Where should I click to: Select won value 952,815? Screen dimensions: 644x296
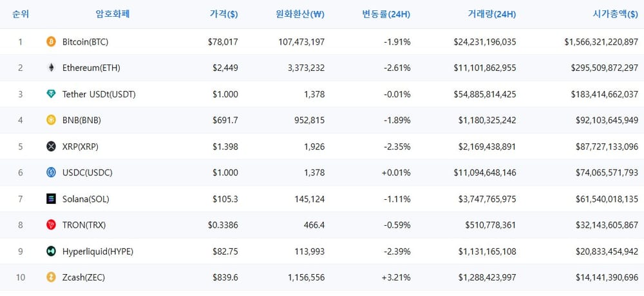pos(309,121)
